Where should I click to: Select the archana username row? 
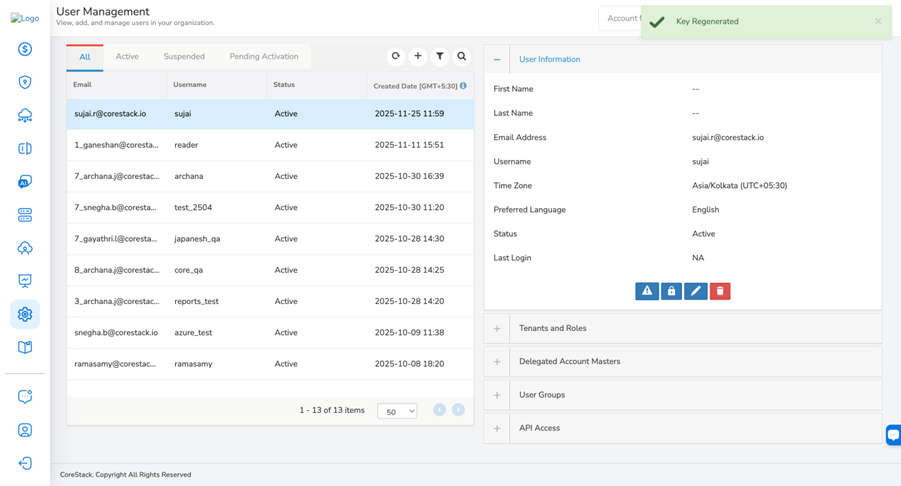(270, 176)
